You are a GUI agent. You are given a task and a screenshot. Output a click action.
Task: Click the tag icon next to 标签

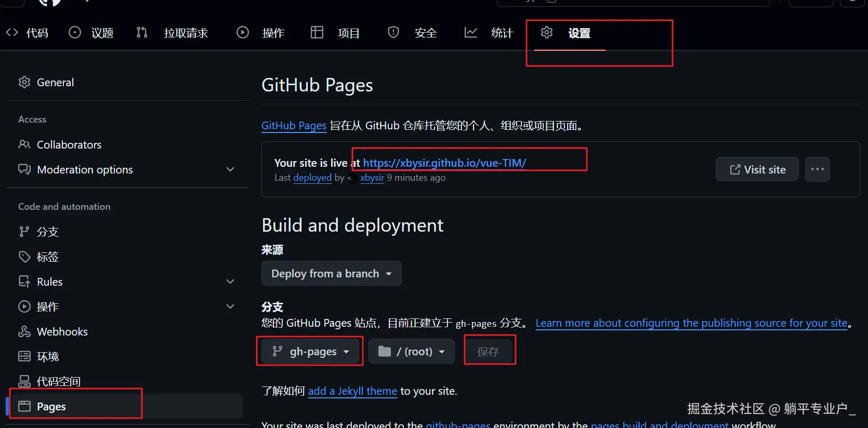(x=24, y=257)
